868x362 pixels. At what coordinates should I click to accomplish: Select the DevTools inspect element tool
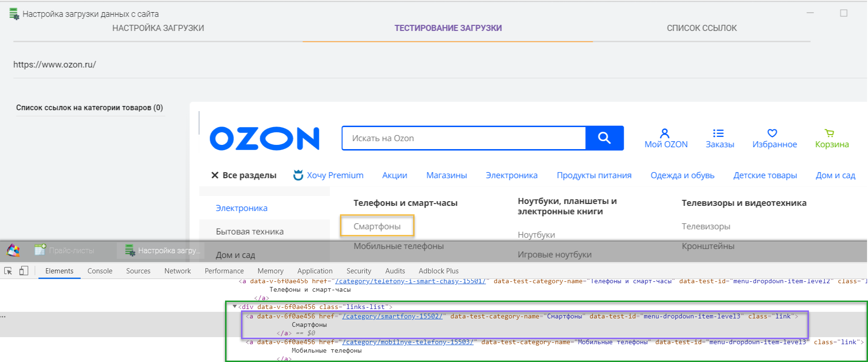[8, 271]
